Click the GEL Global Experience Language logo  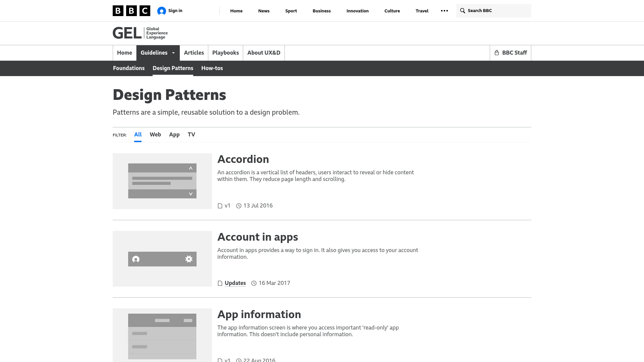(140, 33)
